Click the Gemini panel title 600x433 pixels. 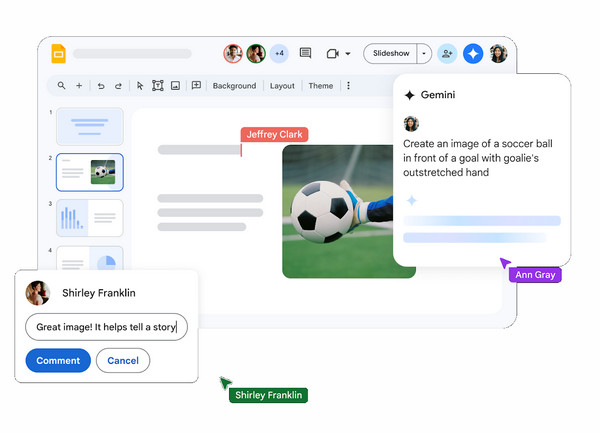click(x=438, y=95)
